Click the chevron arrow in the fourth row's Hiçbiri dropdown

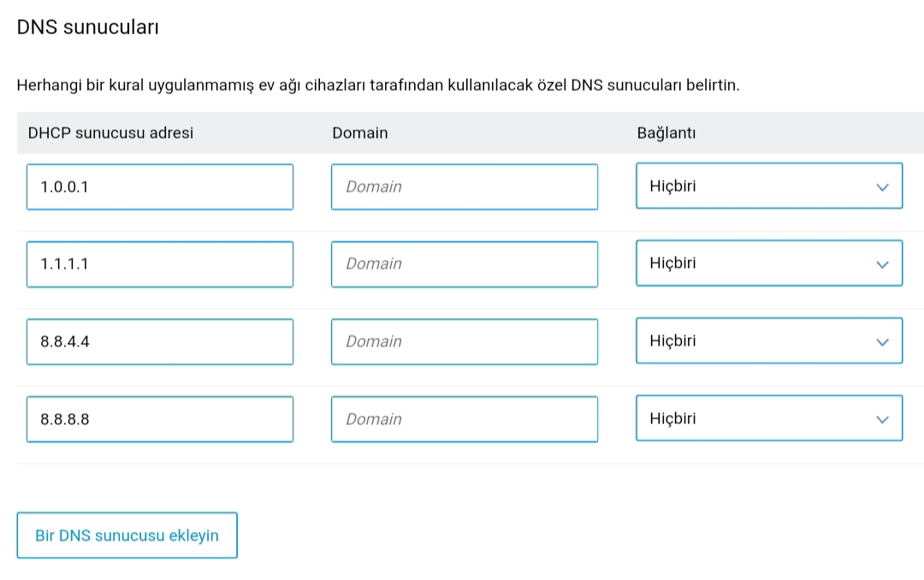tap(882, 420)
